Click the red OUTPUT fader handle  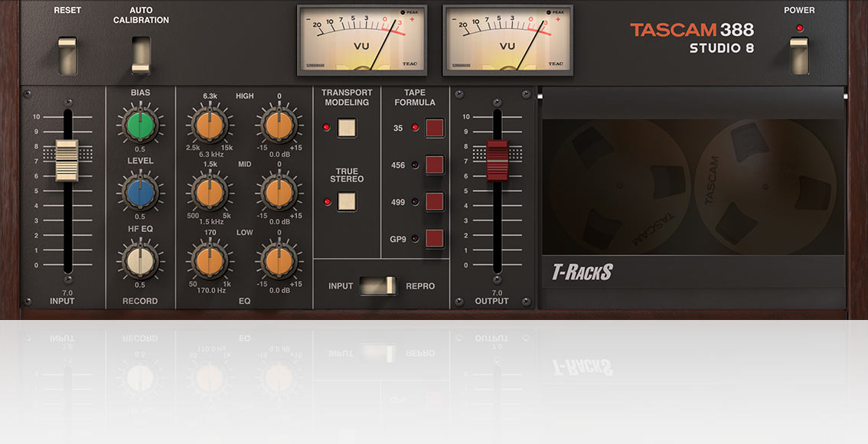[497, 161]
